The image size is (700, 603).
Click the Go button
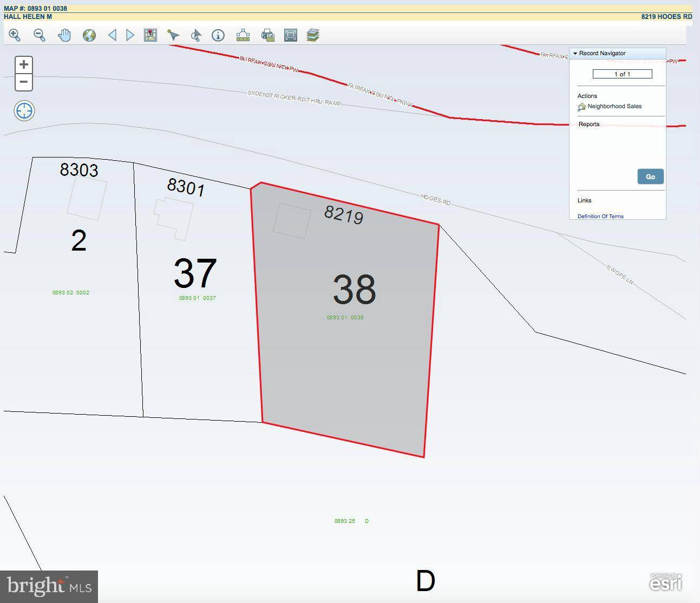tap(650, 176)
